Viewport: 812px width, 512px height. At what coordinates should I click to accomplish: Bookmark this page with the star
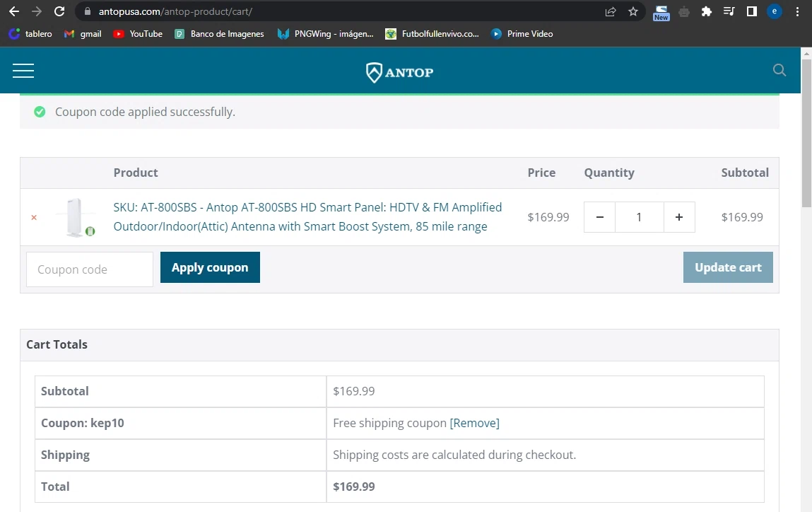(x=632, y=11)
